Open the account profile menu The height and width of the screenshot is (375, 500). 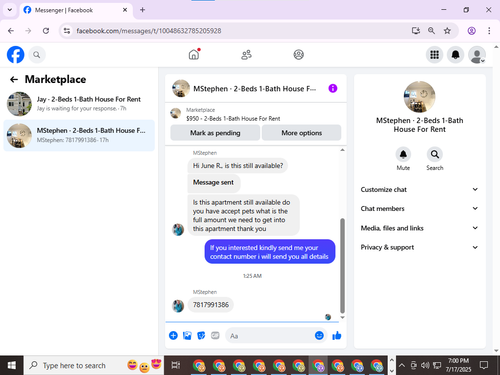tap(477, 55)
